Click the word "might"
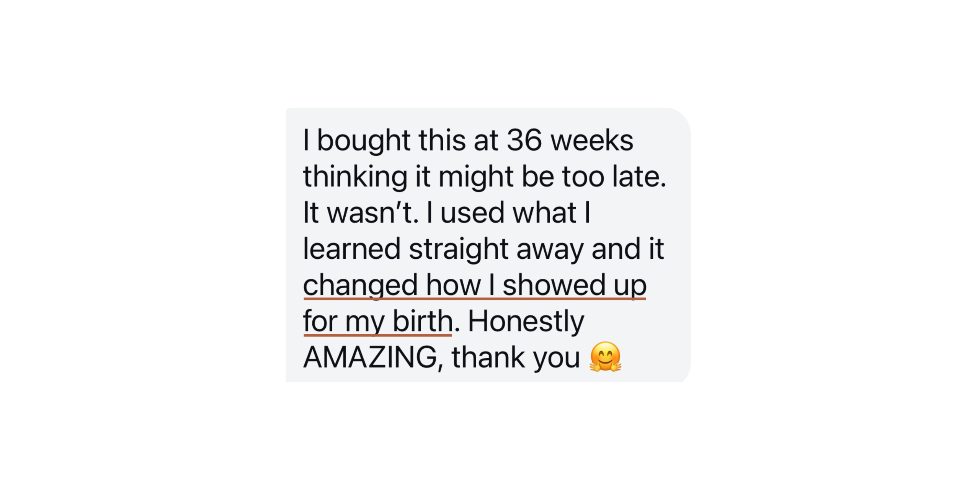This screenshot has height=490, width=980. tap(475, 176)
